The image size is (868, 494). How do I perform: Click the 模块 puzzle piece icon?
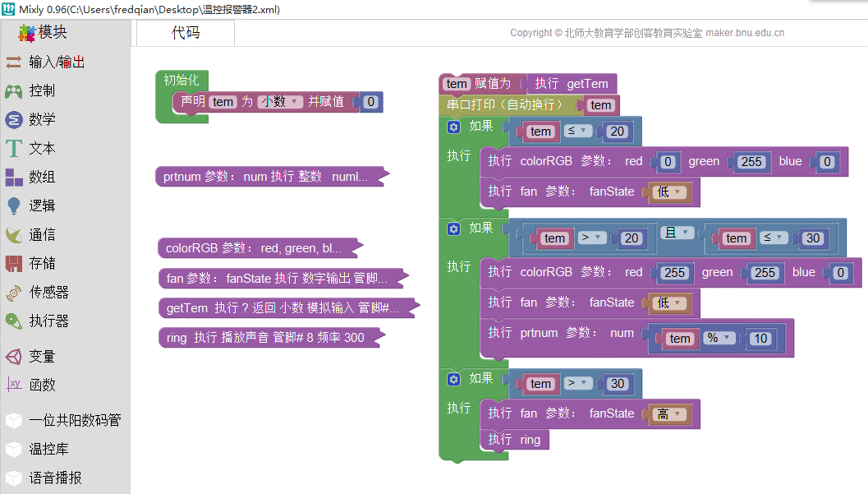(x=26, y=33)
